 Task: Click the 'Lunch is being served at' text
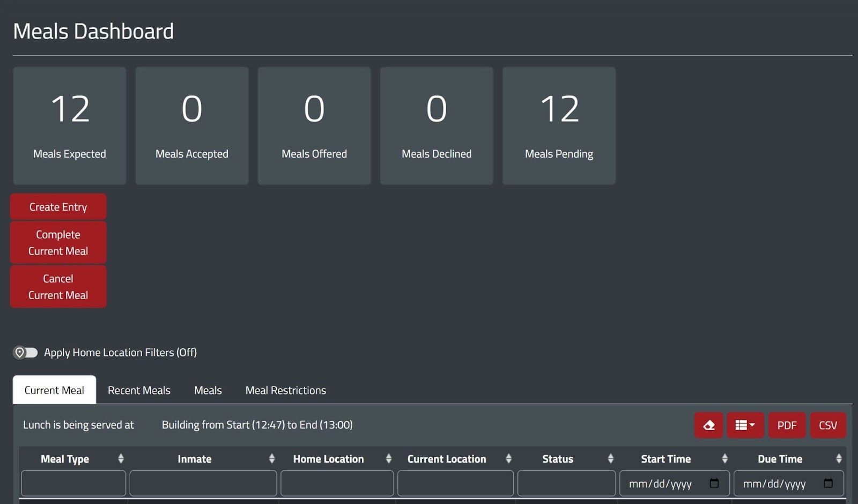tap(78, 425)
